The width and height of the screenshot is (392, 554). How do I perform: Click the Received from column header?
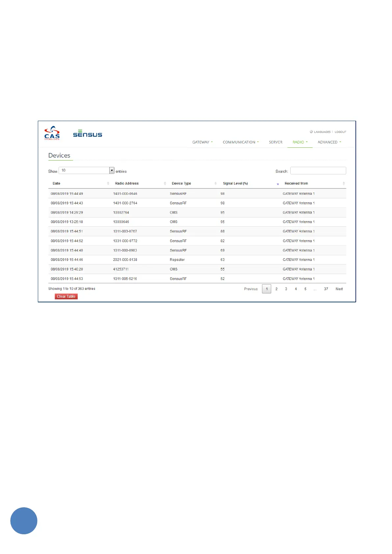[296, 184]
